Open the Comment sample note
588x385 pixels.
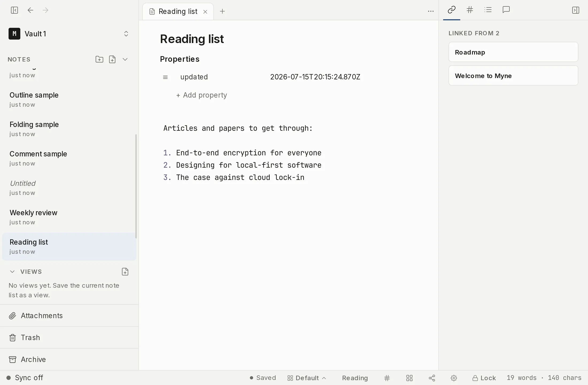(x=69, y=158)
